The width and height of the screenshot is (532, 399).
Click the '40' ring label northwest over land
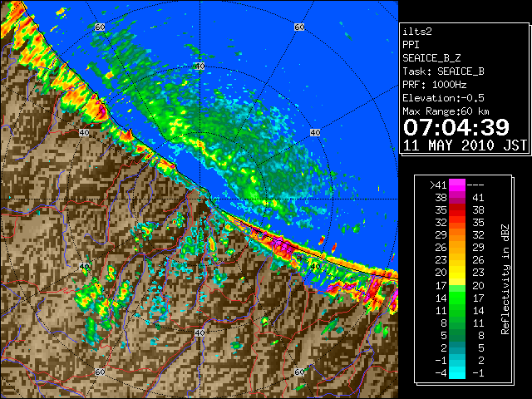coord(84,133)
